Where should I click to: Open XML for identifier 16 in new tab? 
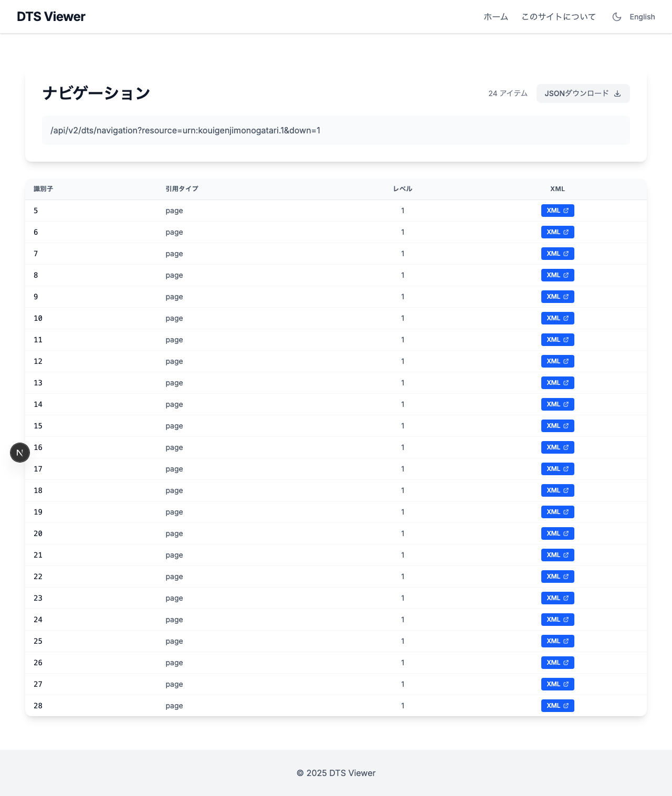point(557,447)
